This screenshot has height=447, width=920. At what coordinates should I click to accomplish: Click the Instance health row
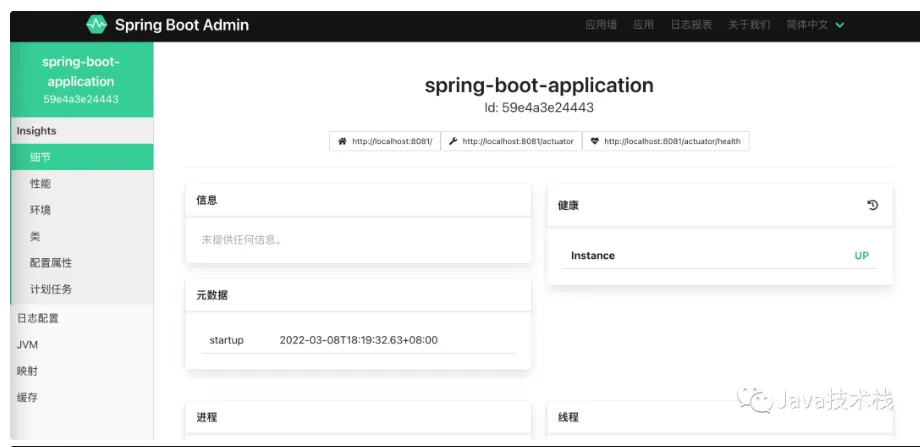pos(720,256)
